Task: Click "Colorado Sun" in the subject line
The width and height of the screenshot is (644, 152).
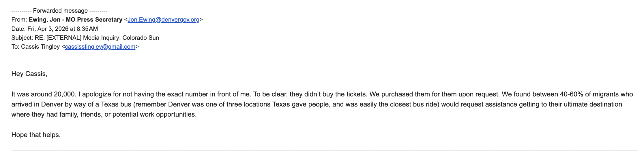Action: [x=141, y=38]
